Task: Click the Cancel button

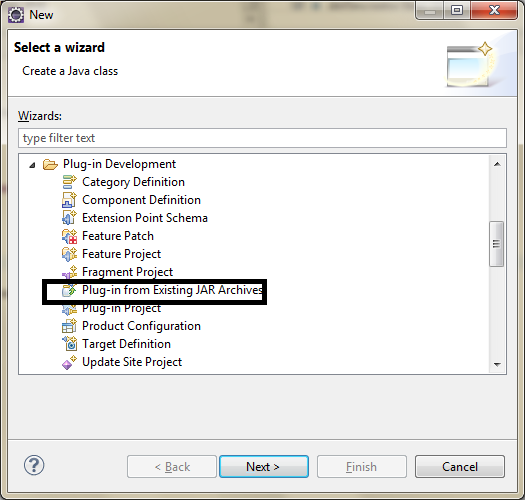Action: click(x=460, y=467)
